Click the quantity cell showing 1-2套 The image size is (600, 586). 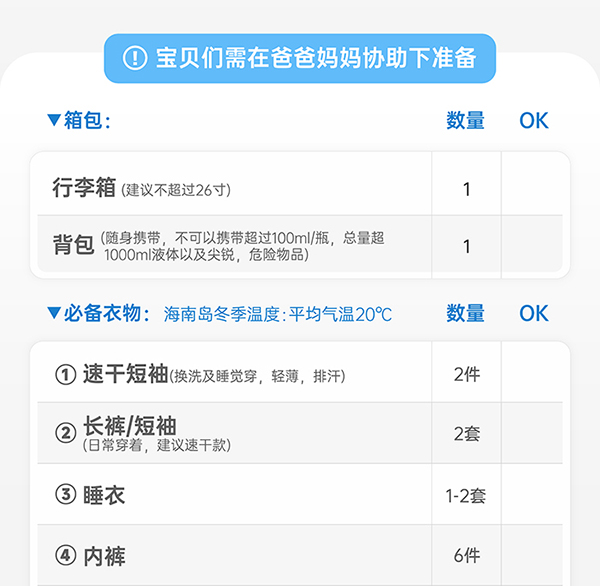(x=466, y=494)
